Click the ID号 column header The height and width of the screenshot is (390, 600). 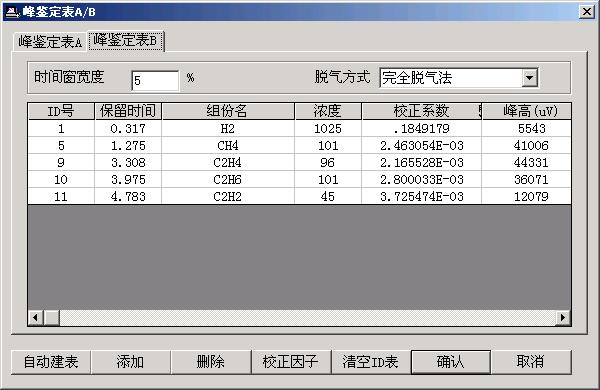61,111
